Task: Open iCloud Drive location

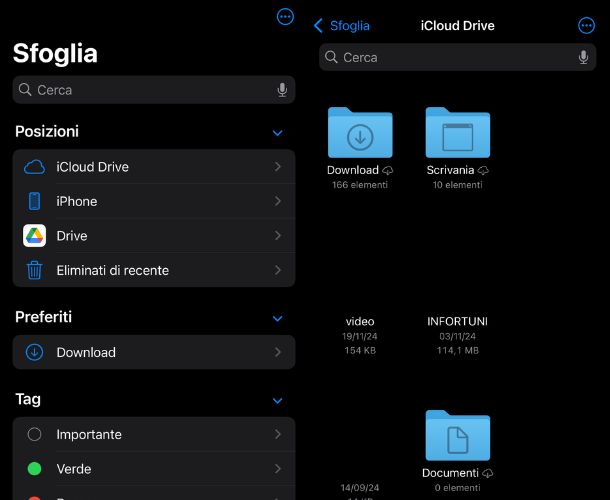Action: pyautogui.click(x=154, y=167)
